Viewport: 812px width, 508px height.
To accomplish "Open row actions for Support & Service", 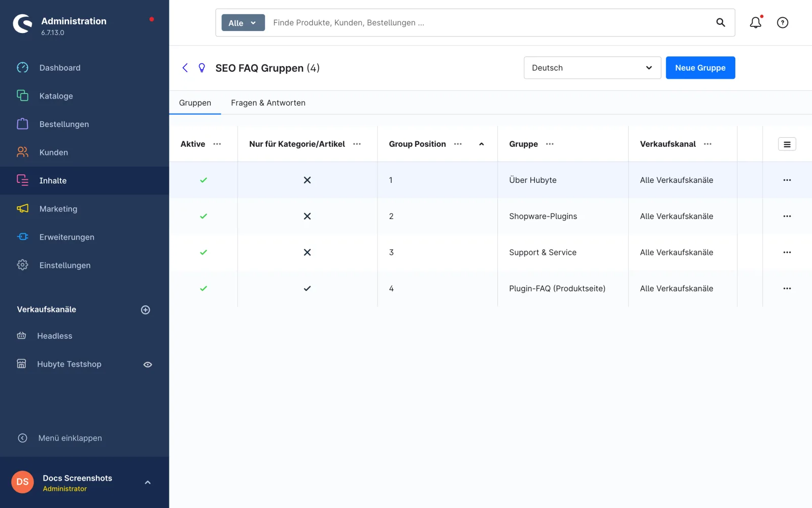I will [x=787, y=252].
